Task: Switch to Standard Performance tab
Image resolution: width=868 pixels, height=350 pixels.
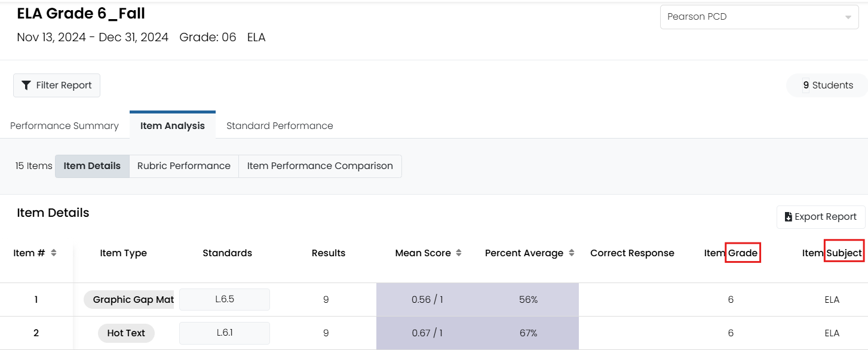Action: click(280, 126)
